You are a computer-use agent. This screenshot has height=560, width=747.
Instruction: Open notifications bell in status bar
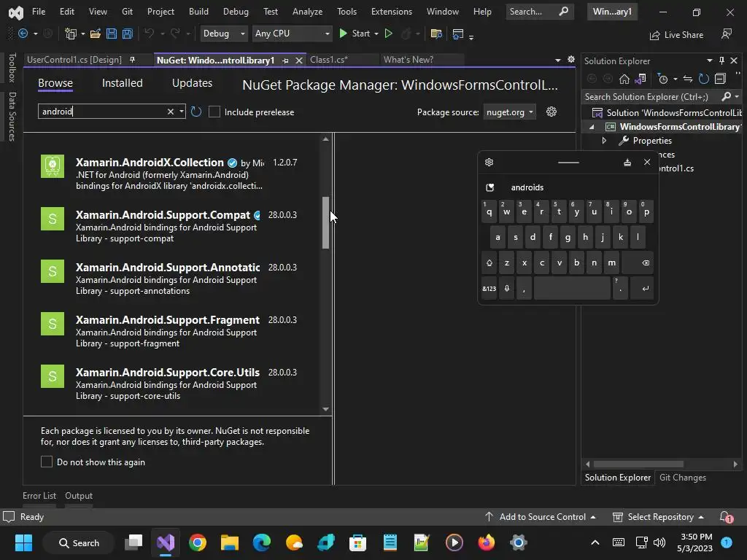(726, 517)
